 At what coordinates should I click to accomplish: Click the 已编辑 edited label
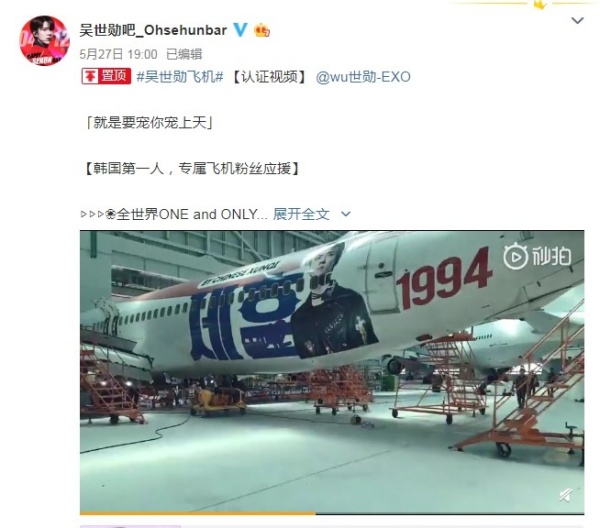184,54
